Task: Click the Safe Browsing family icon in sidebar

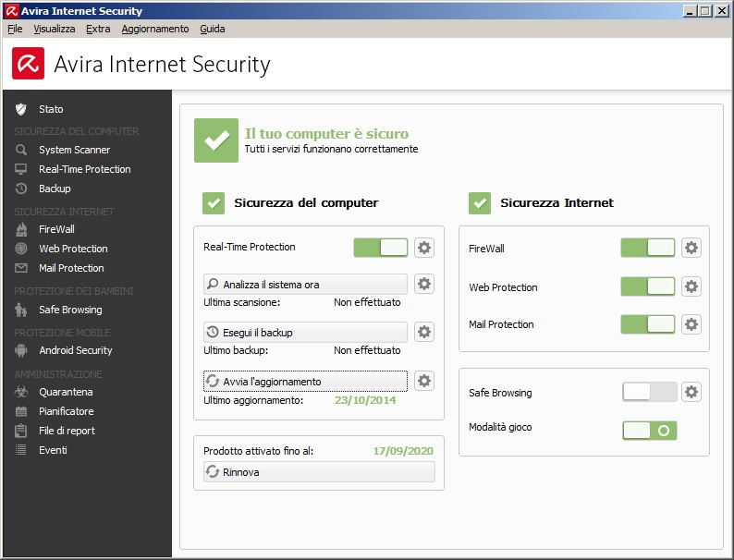Action: point(20,310)
